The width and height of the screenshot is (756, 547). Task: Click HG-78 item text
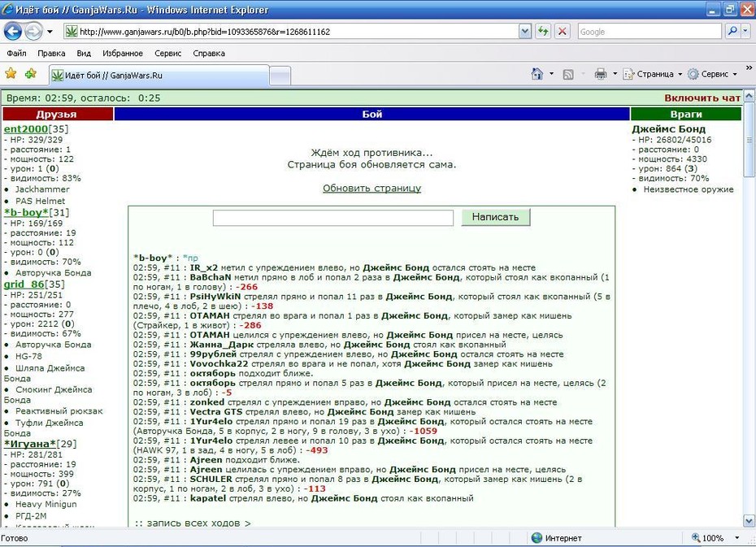28,356
